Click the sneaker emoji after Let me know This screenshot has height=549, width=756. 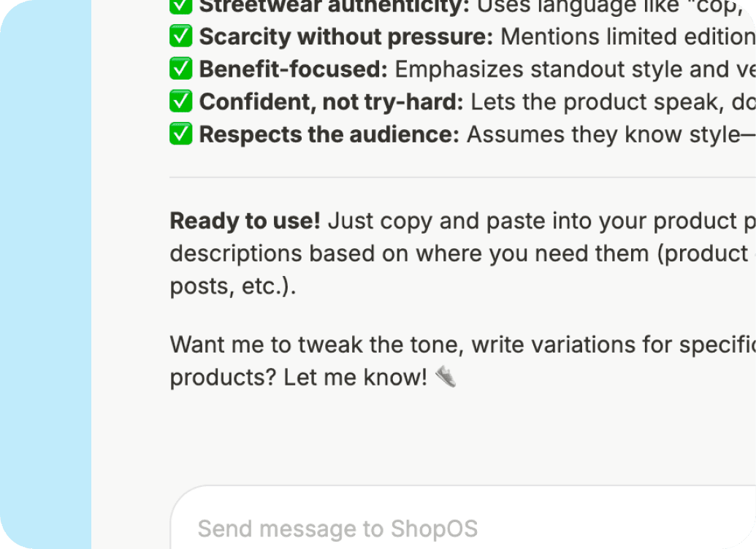click(x=446, y=377)
